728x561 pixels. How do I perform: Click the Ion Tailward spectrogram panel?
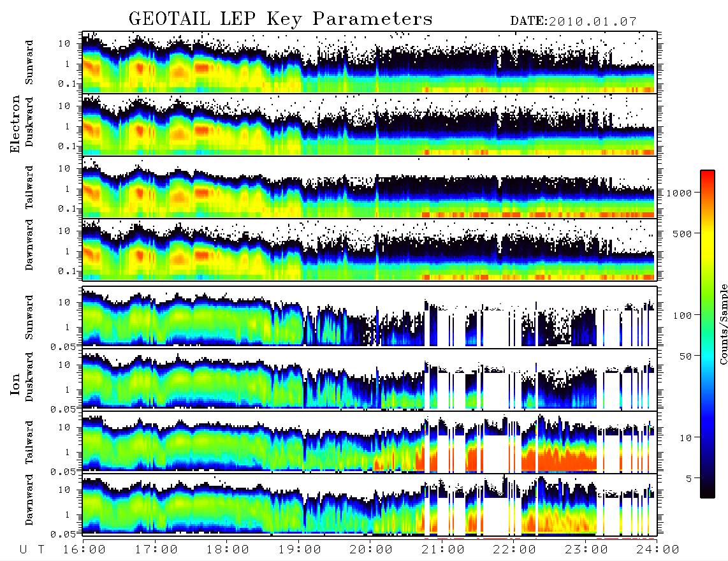tap(370, 442)
